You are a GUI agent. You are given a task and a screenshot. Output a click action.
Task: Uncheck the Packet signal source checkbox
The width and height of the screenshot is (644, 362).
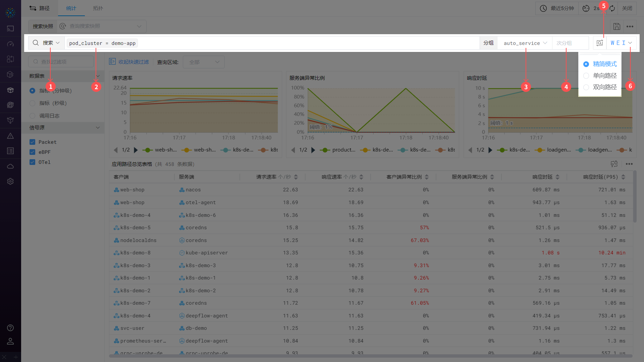point(33,142)
